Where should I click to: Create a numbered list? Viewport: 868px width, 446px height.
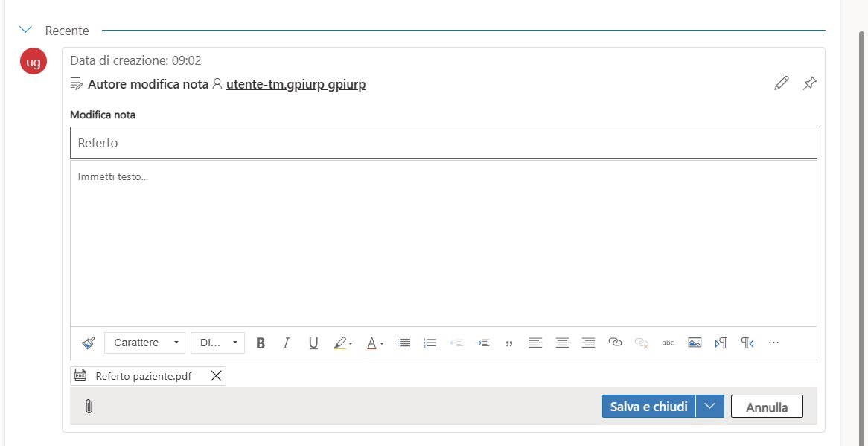pos(430,343)
